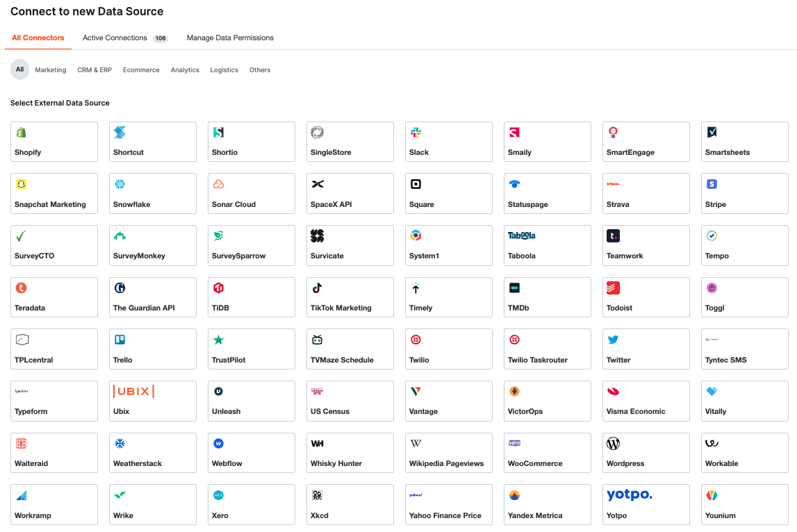Select the SurveySparrow connector card
This screenshot has height=532, width=797.
pos(251,245)
